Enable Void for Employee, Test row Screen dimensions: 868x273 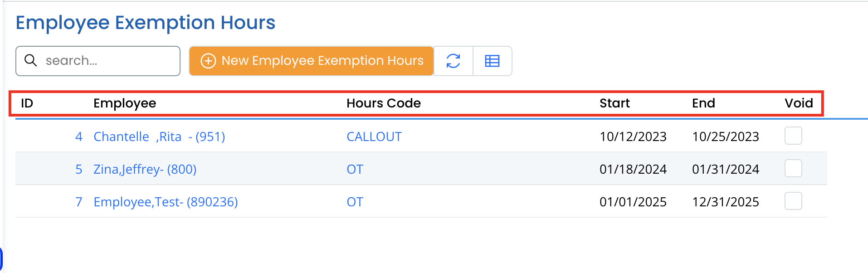[793, 201]
